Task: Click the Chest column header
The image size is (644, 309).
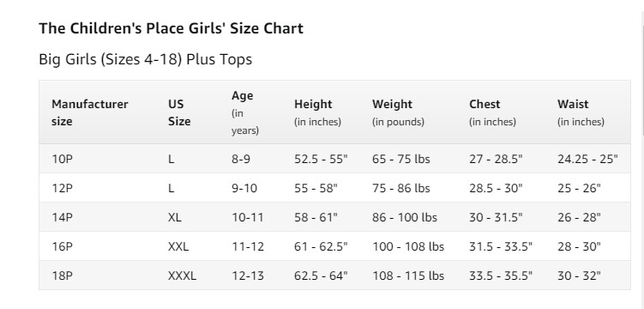Action: [x=492, y=112]
